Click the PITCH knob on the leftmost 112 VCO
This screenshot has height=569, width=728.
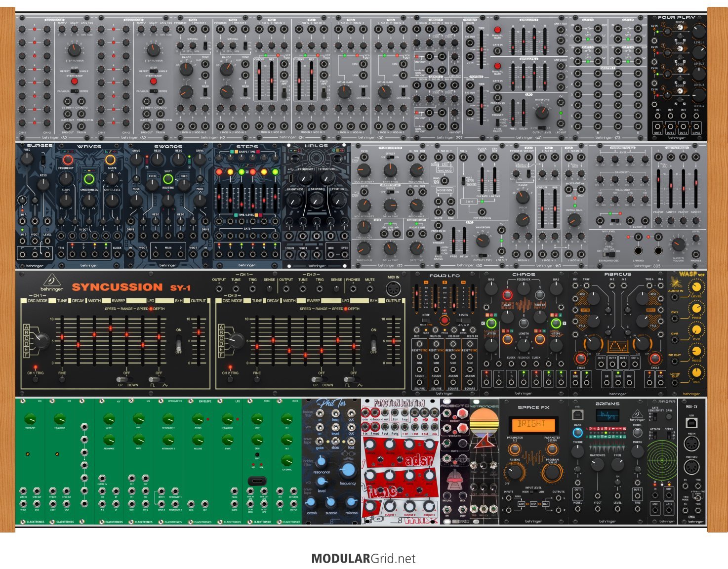point(186,91)
